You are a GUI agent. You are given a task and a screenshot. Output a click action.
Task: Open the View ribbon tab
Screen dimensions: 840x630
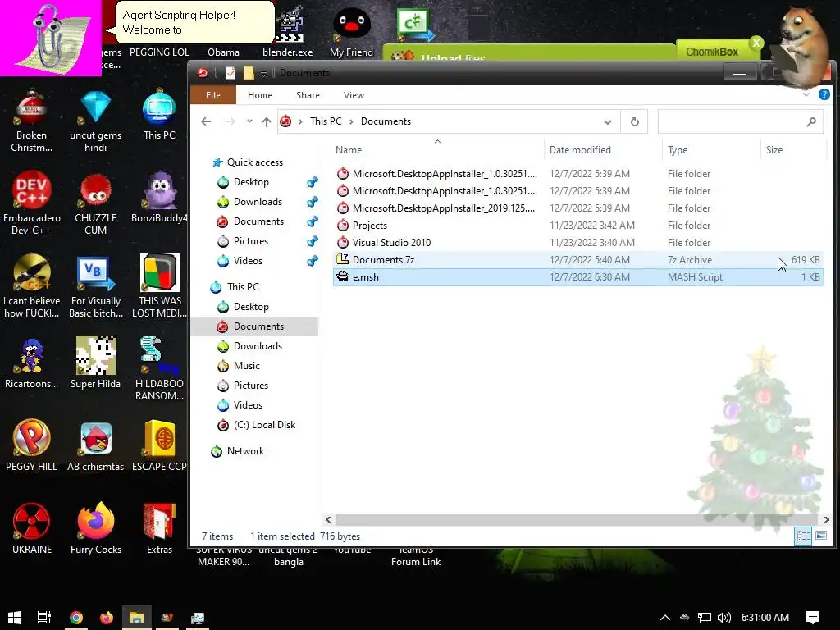pos(354,95)
